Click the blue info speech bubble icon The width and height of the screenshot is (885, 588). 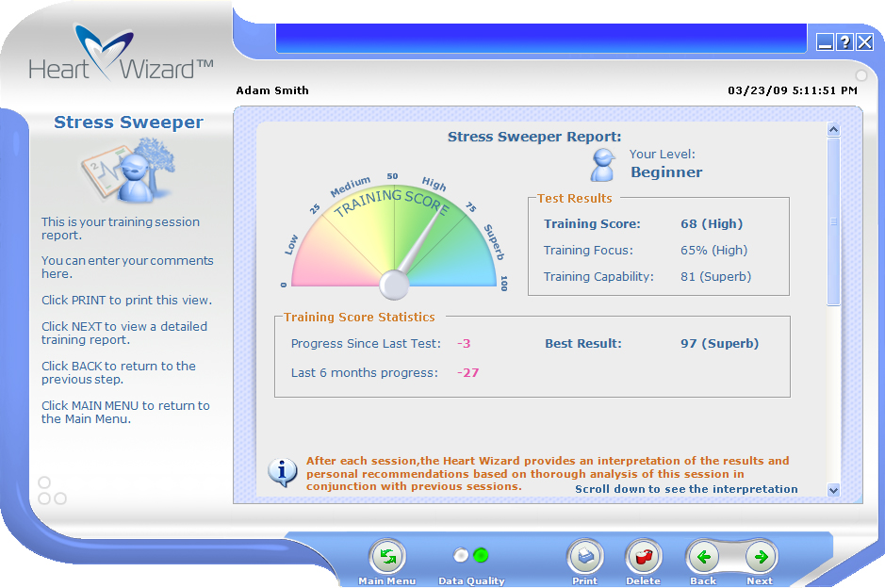[x=283, y=472]
